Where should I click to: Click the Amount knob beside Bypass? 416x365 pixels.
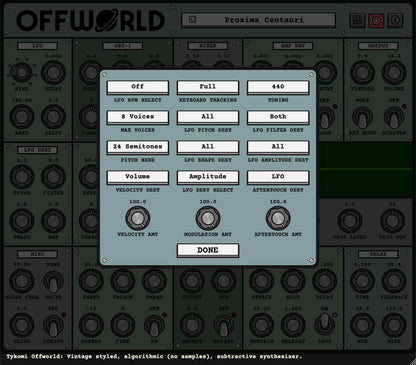pyautogui.click(x=192, y=325)
